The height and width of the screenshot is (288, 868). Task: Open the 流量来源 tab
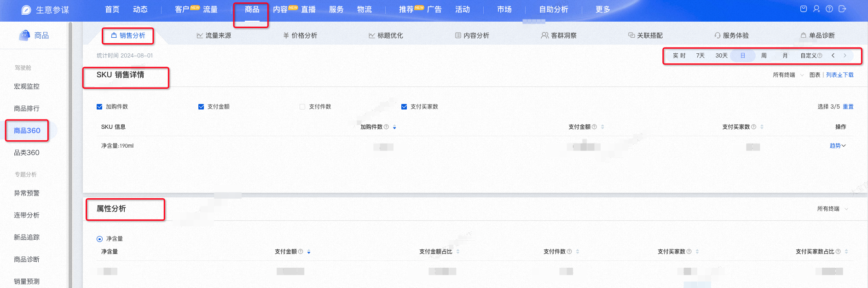[x=214, y=35]
